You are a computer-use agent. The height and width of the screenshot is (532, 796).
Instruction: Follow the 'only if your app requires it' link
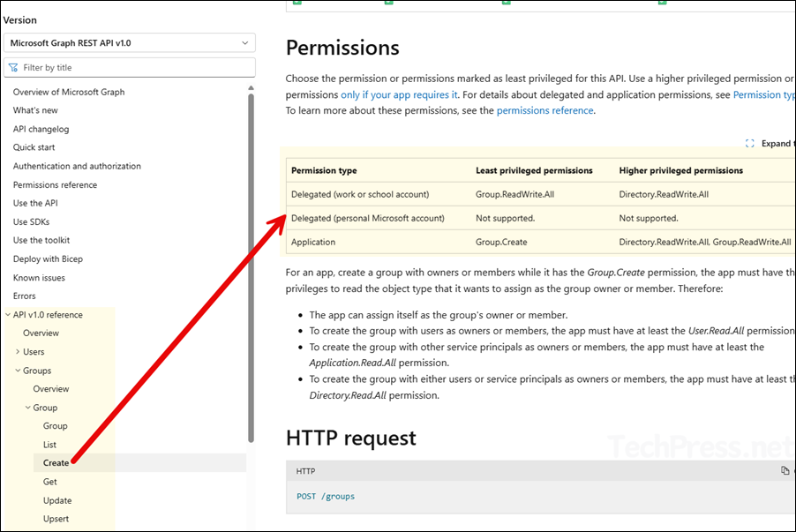coord(399,94)
